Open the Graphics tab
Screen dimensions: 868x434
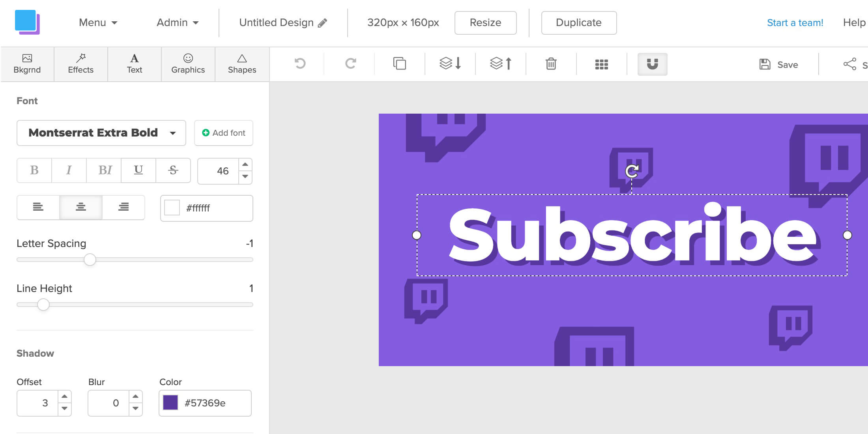[188, 64]
